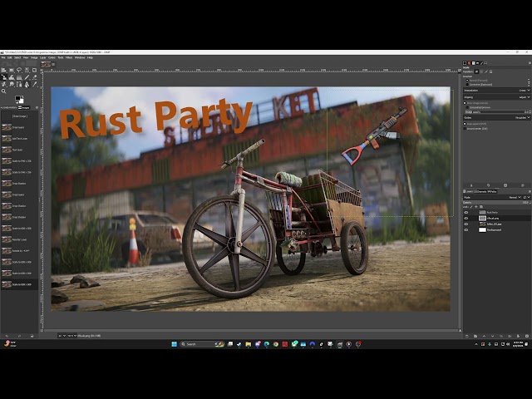Select the Rectangle Select tool in toolbox
The width and height of the screenshot is (532, 399).
click(x=12, y=70)
